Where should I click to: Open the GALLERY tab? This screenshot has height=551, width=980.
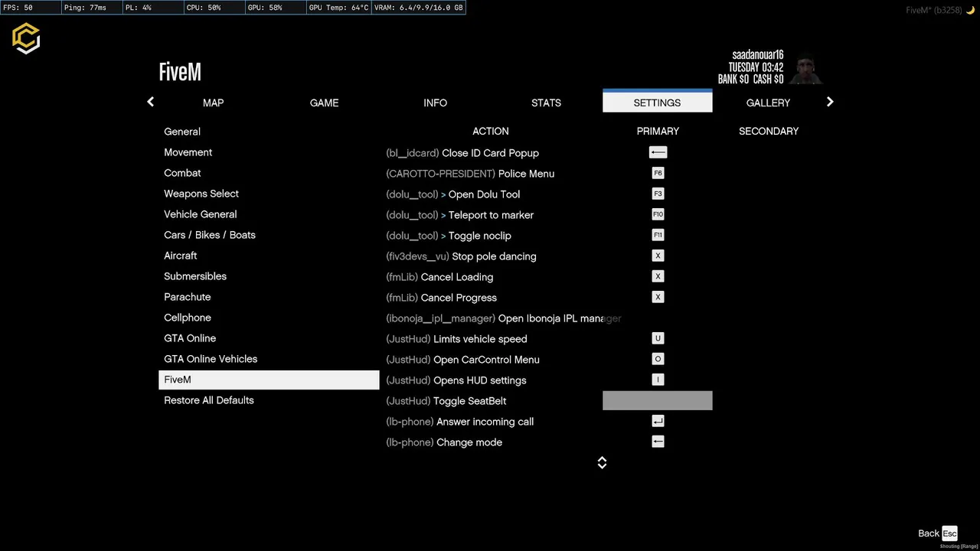pos(768,103)
